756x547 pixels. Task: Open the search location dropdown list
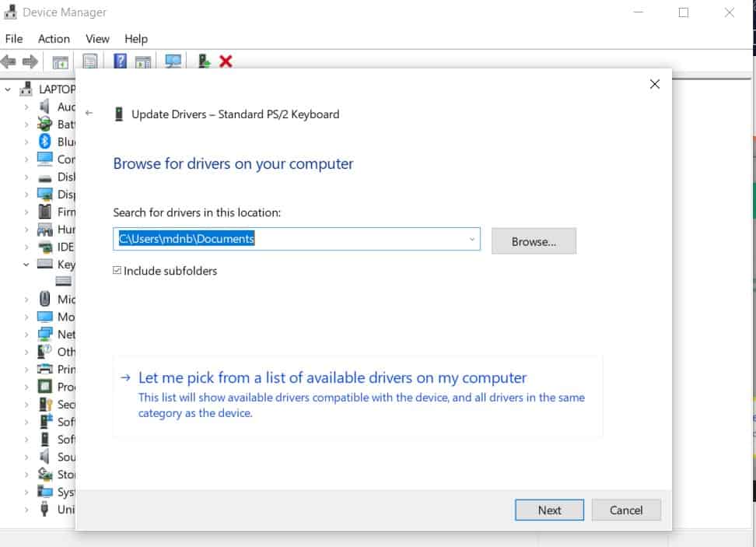471,239
